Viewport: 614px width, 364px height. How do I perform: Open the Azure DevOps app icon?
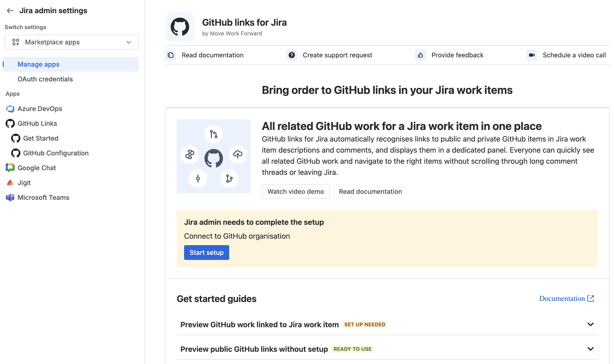coord(10,109)
